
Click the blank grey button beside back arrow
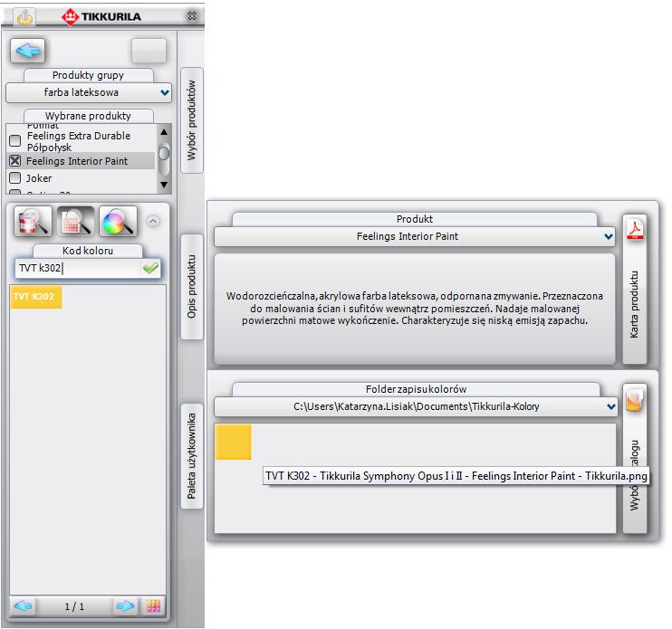click(149, 51)
